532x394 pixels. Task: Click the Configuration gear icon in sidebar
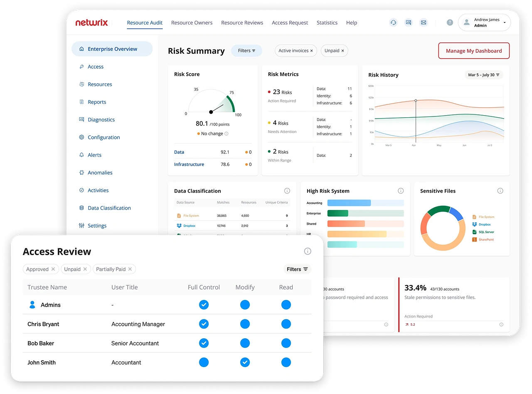point(81,137)
